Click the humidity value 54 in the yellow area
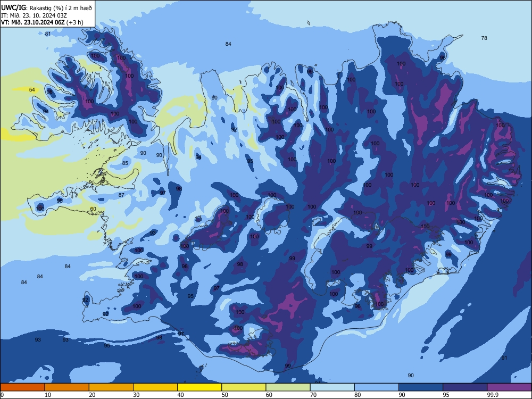532x399 pixels. 32,90
